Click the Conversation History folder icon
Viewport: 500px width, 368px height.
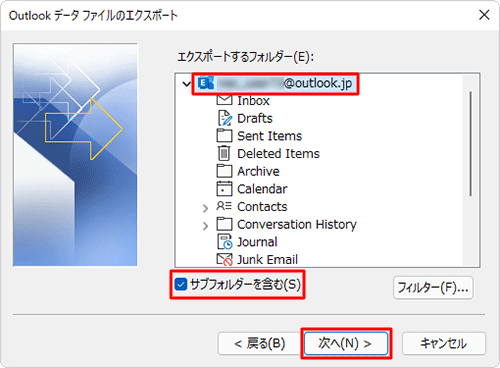tap(224, 224)
